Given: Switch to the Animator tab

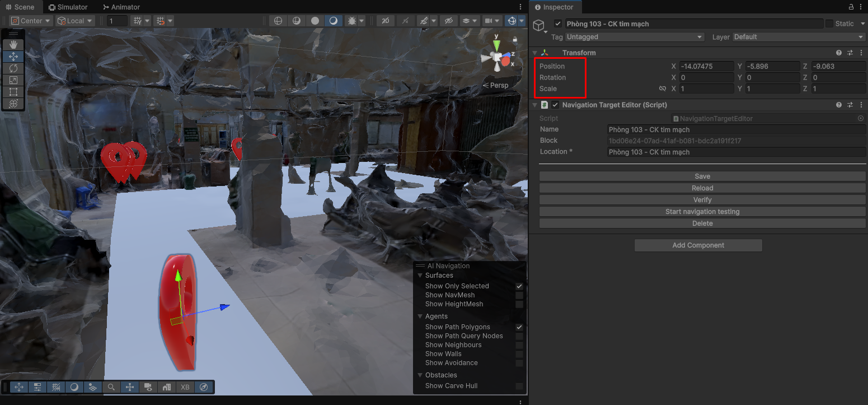Looking at the screenshot, I should coord(121,7).
